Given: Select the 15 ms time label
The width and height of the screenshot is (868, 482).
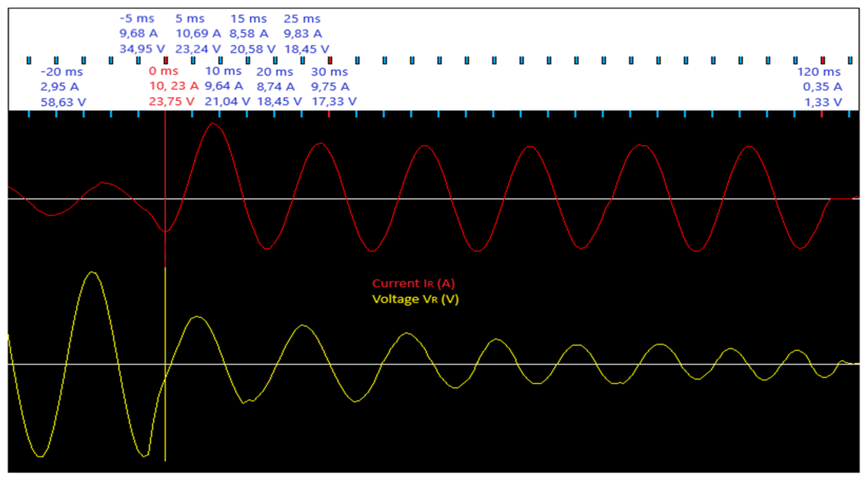Looking at the screenshot, I should (248, 19).
